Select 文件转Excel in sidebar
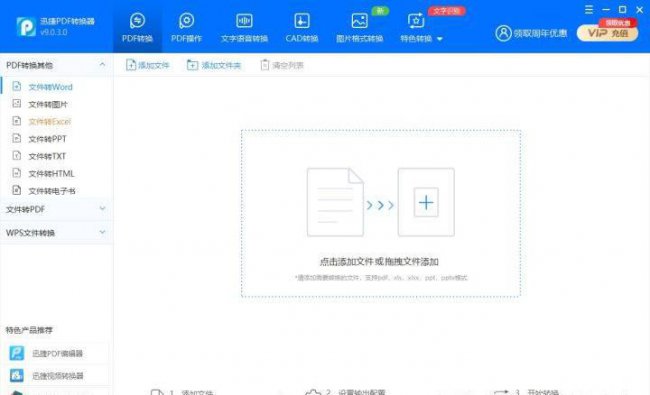 click(57, 121)
